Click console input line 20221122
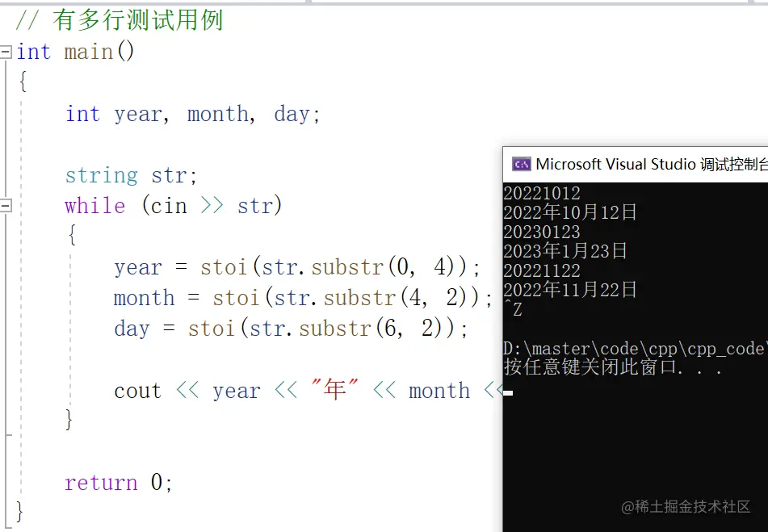The width and height of the screenshot is (768, 532). tap(542, 270)
